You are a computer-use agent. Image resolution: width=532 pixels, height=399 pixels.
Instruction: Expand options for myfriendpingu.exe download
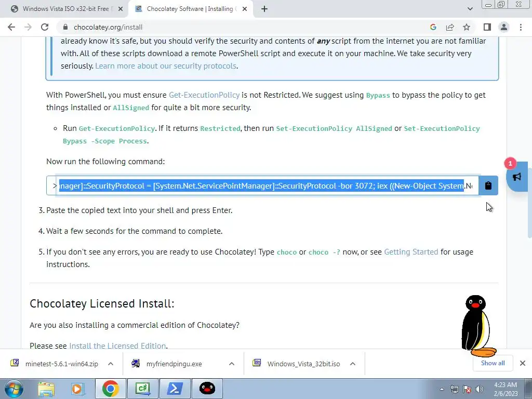[x=232, y=364]
